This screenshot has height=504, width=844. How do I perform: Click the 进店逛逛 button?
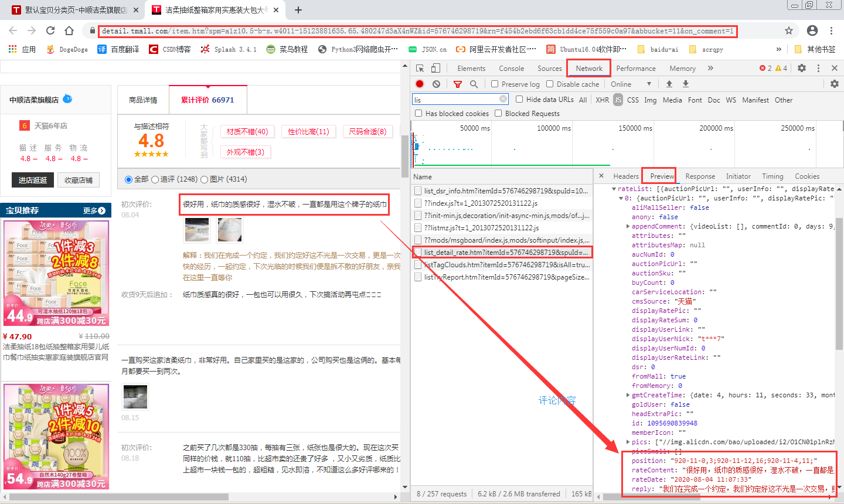pyautogui.click(x=33, y=180)
